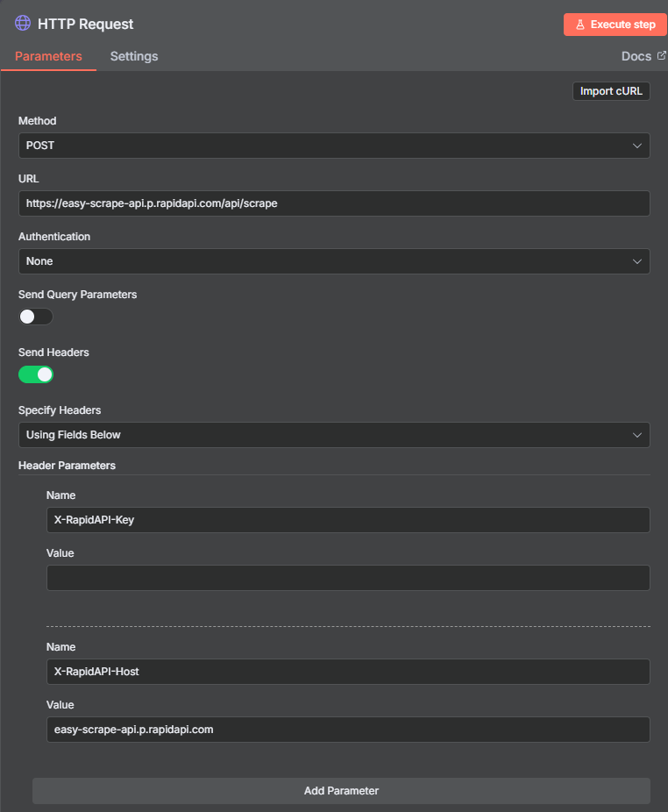This screenshot has width=668, height=812.
Task: Click the Name field containing X-RapidAPI-Host
Action: (x=347, y=672)
